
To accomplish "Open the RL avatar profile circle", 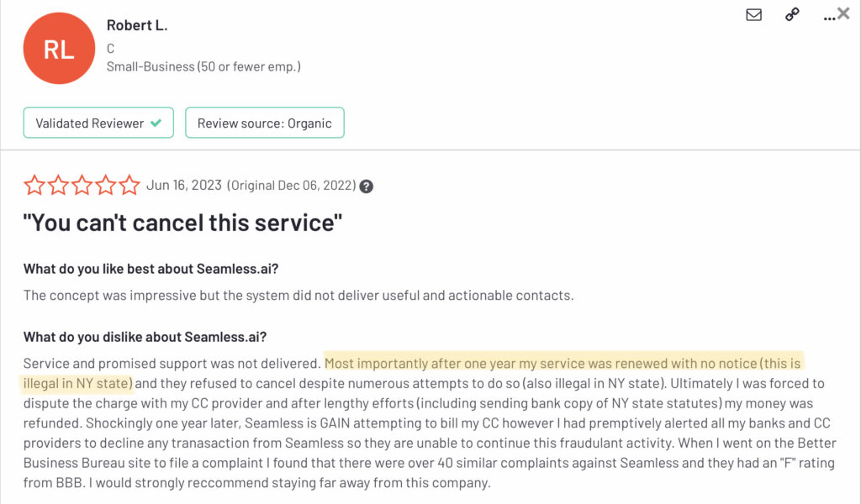I will 59,48.
